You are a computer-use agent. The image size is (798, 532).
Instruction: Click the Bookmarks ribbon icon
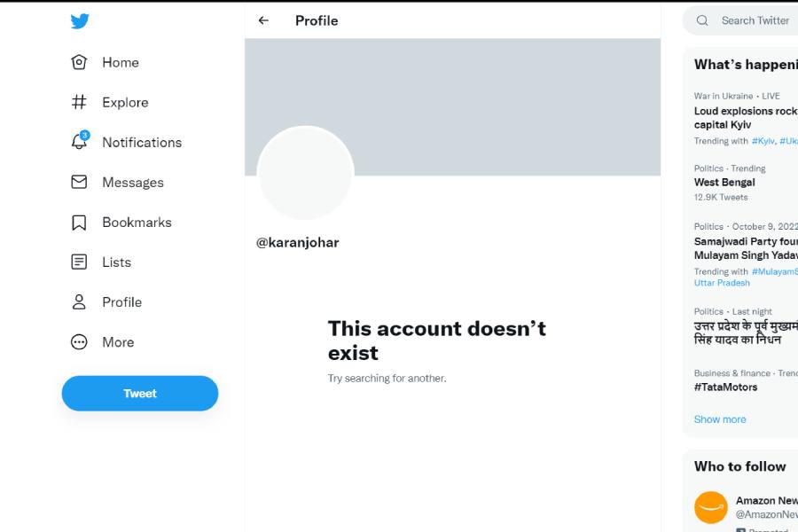[x=79, y=223]
